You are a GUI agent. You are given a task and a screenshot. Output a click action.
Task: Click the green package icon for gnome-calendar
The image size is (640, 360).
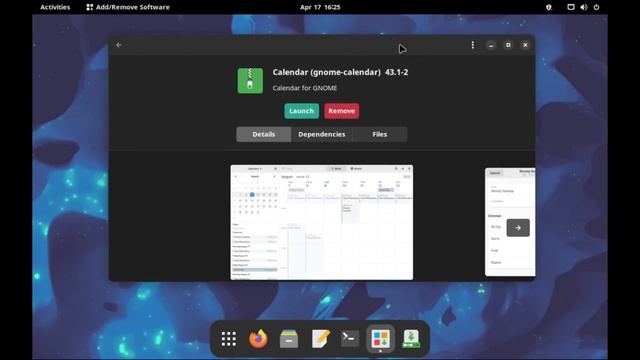pyautogui.click(x=250, y=81)
